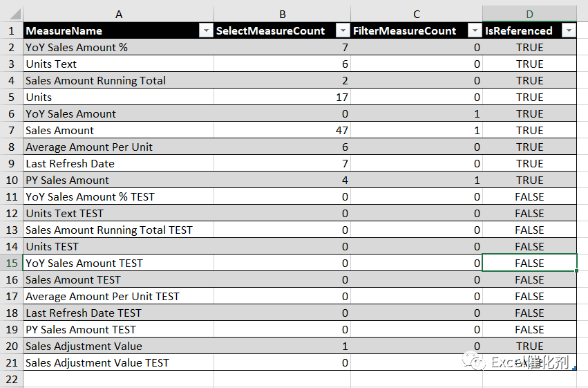Select column B header
The image size is (588, 388).
click(x=283, y=15)
